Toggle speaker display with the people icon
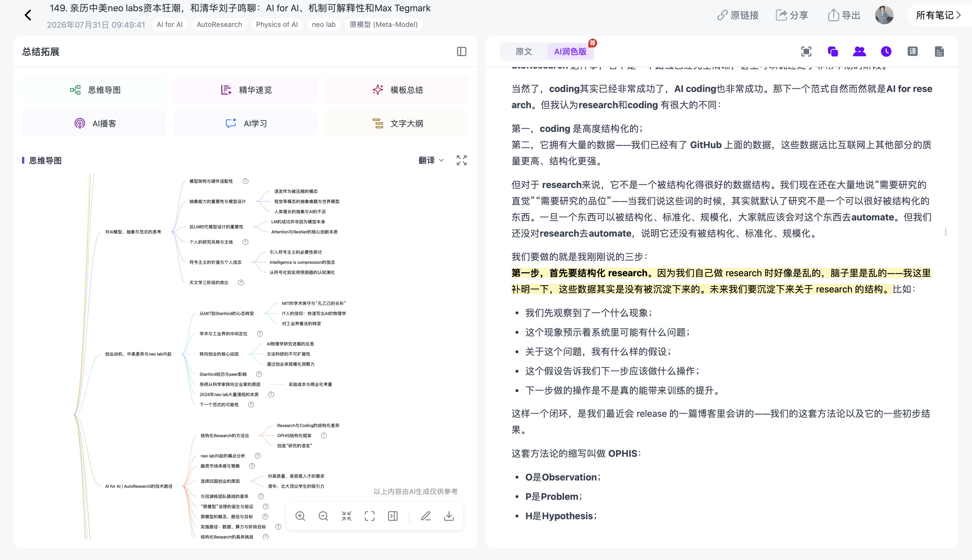 (859, 51)
